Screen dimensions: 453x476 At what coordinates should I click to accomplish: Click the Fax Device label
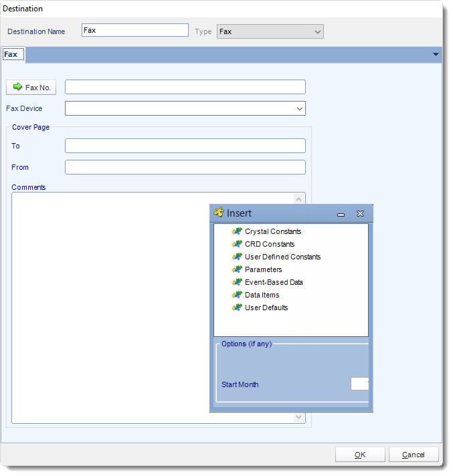(24, 108)
